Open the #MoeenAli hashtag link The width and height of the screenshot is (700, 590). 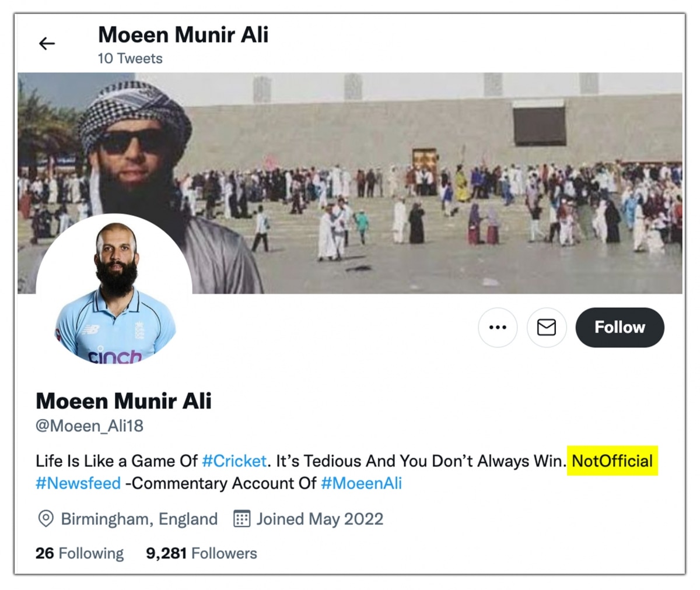click(x=361, y=483)
